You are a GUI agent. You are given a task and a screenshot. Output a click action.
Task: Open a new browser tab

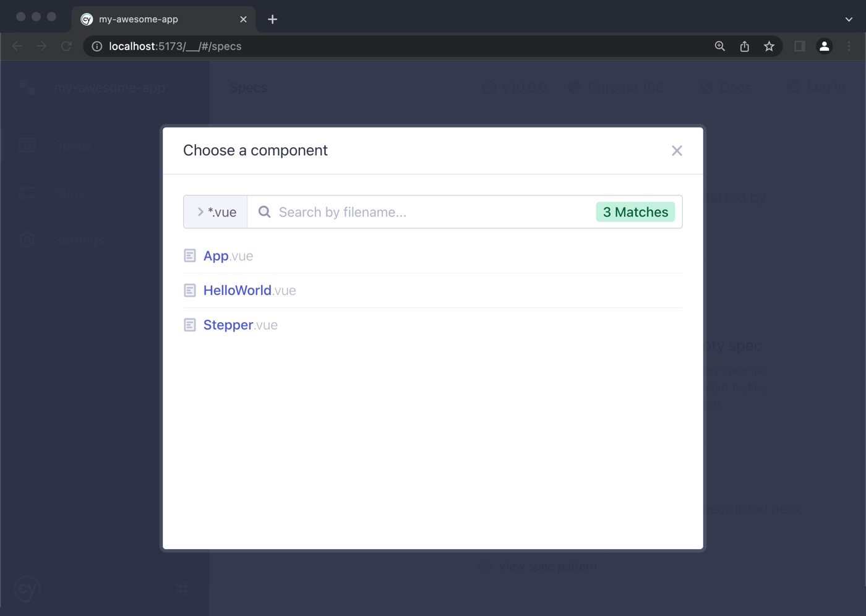coord(272,19)
